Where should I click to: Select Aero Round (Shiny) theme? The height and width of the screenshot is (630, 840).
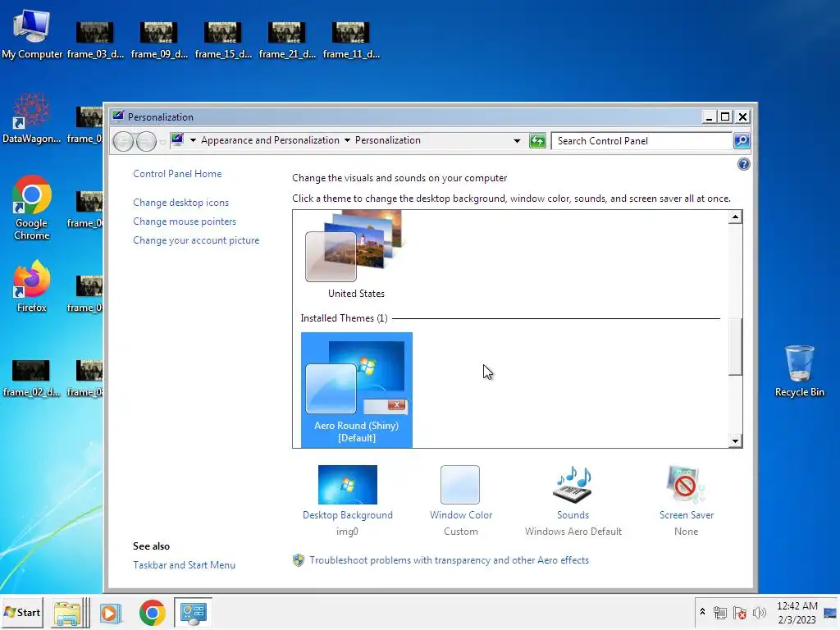tap(357, 390)
